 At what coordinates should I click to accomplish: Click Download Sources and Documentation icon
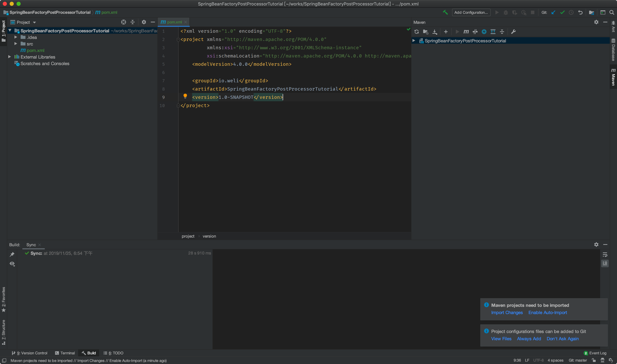(435, 32)
